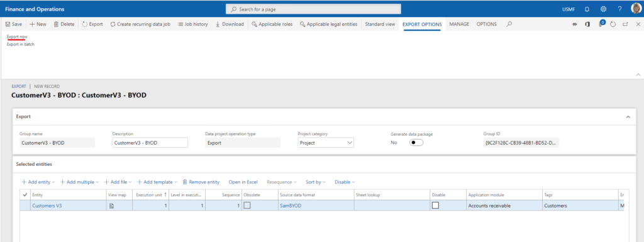Screen dimensions: 644x242
Task: Click the Delete trash icon button
Action: (64, 24)
